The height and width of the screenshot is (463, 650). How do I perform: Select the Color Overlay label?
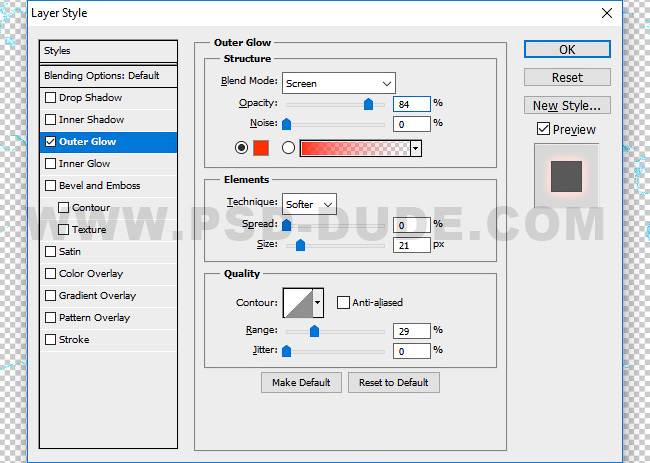(91, 273)
